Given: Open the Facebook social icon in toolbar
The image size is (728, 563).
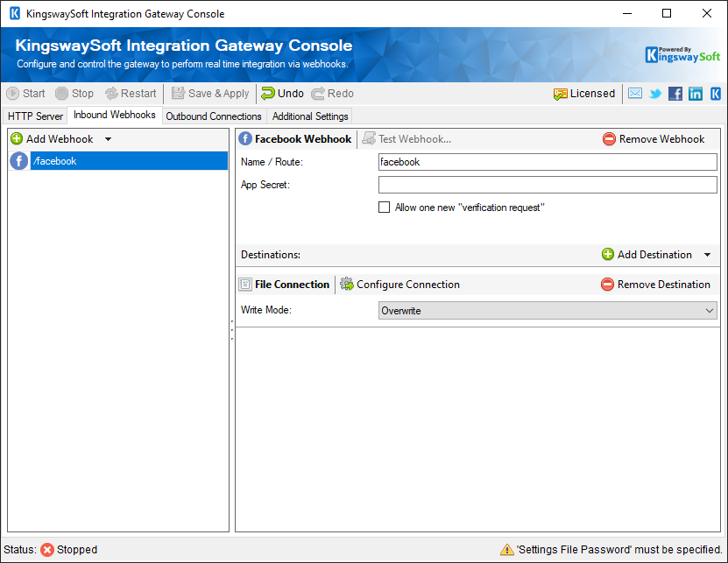Looking at the screenshot, I should pos(675,94).
